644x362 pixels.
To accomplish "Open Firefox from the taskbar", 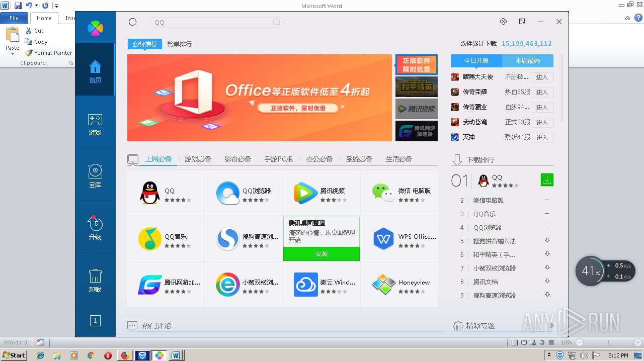I will pyautogui.click(x=124, y=355).
